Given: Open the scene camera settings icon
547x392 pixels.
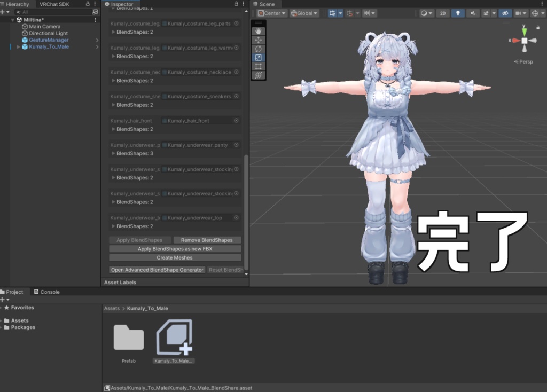Looking at the screenshot, I should [x=518, y=13].
